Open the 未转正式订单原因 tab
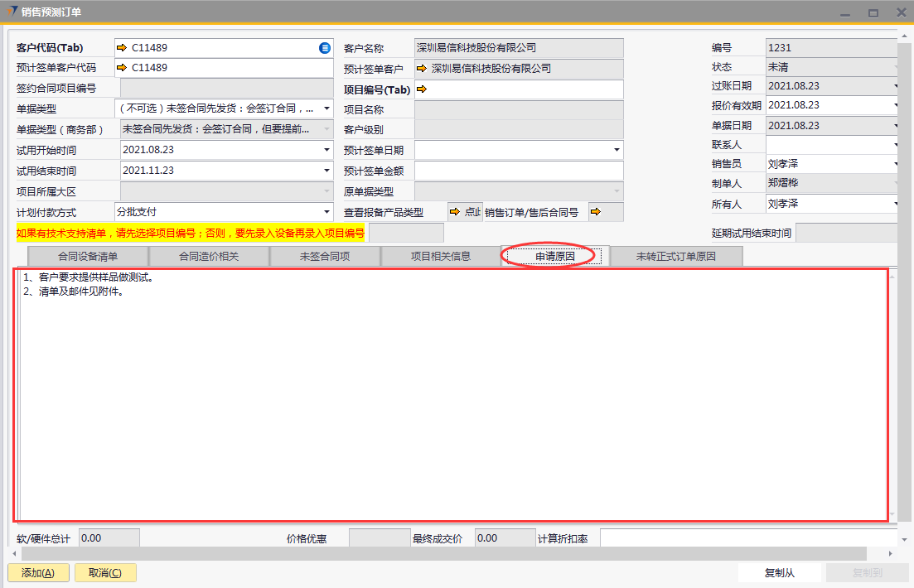 coord(675,257)
